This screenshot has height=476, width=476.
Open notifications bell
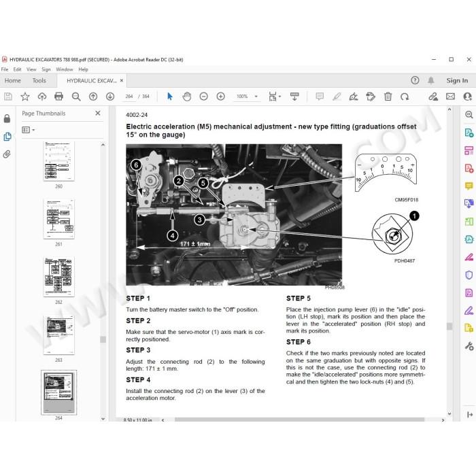(430, 80)
